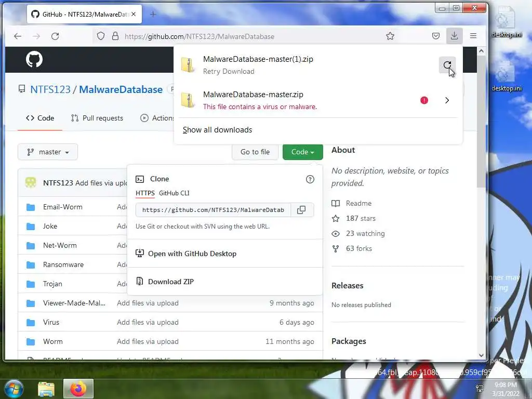Viewport: 532px width, 399px height.
Task: Toggle the green Code dropdown button
Action: click(x=303, y=152)
